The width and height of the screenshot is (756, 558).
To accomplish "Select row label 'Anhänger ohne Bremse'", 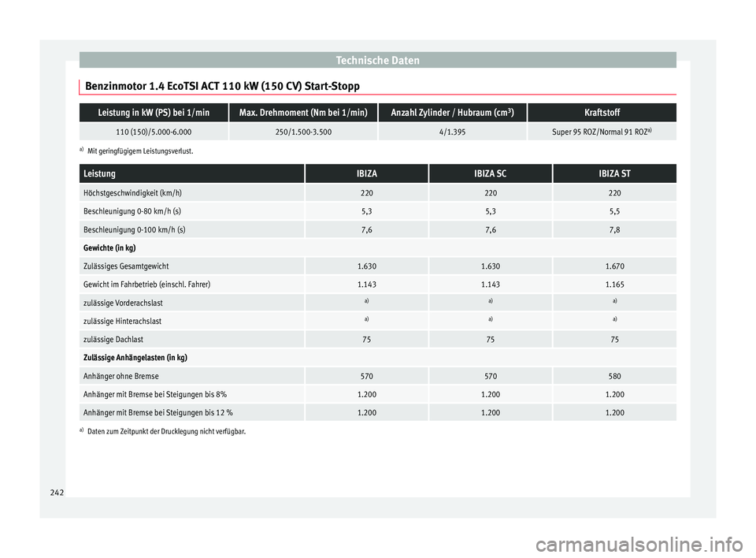I will pyautogui.click(x=121, y=377).
